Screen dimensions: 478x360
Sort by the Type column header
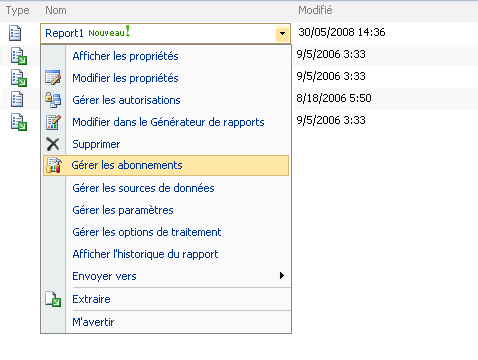click(17, 10)
